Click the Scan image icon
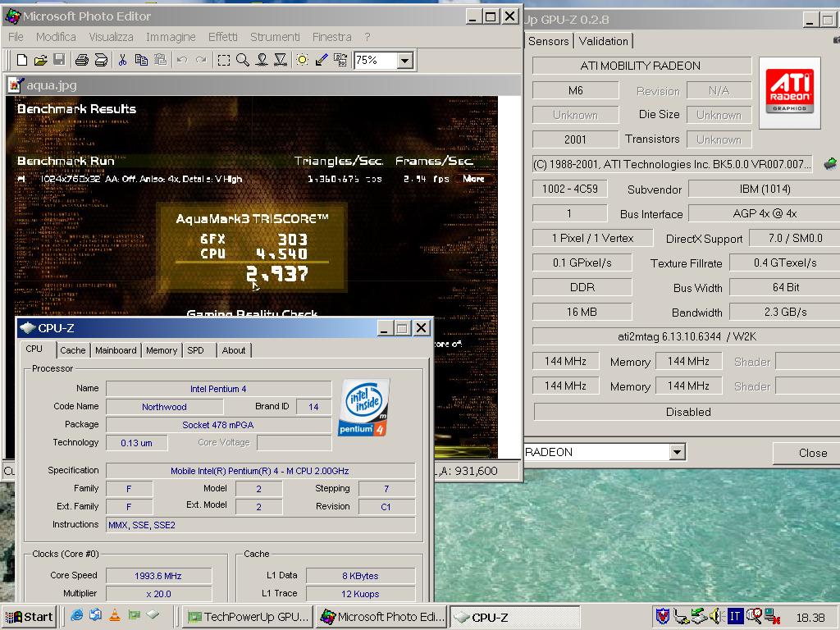The image size is (840, 630). point(101,60)
